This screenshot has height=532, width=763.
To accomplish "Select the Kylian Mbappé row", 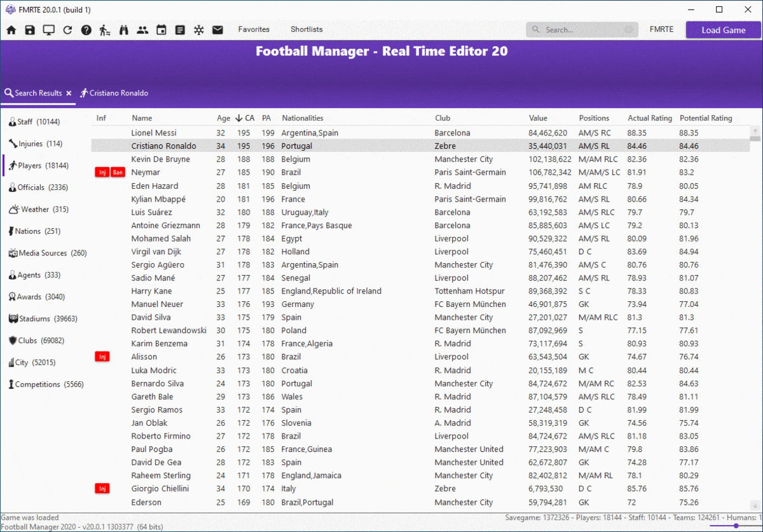I will pos(420,199).
